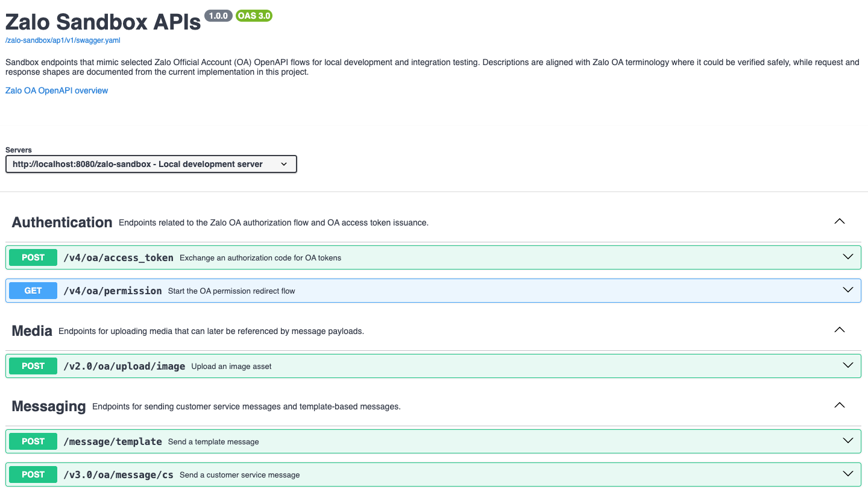Expand the /v4/oa/access_token row arrow
868x495 pixels.
point(848,257)
